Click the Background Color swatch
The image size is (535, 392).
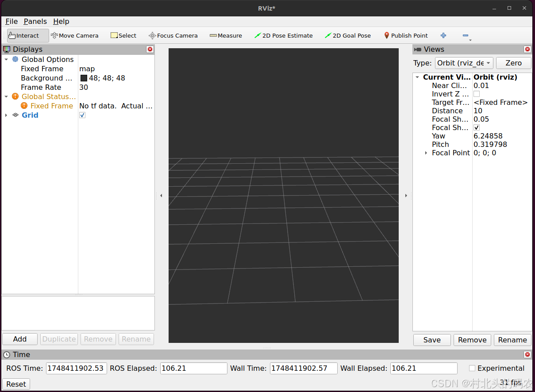coord(84,78)
